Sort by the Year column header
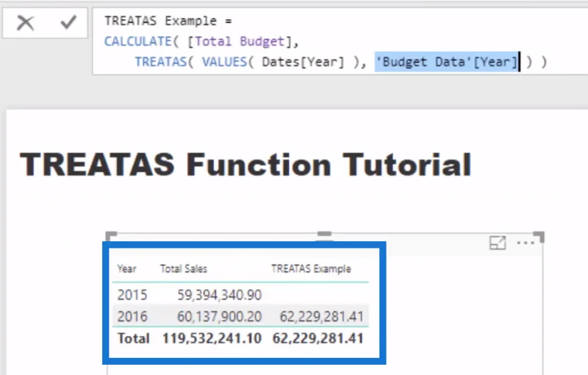The image size is (588, 375). coord(126,269)
